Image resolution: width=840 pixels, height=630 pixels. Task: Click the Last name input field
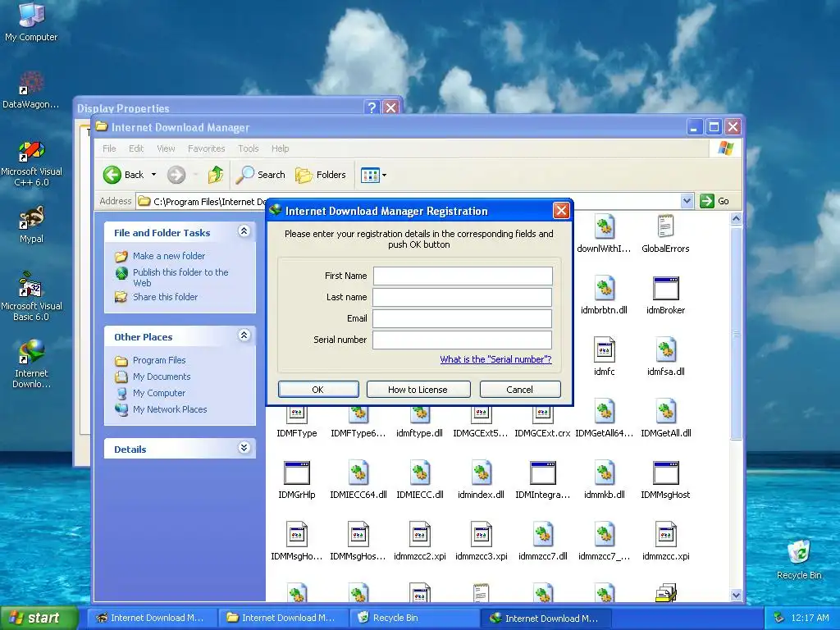pos(462,297)
